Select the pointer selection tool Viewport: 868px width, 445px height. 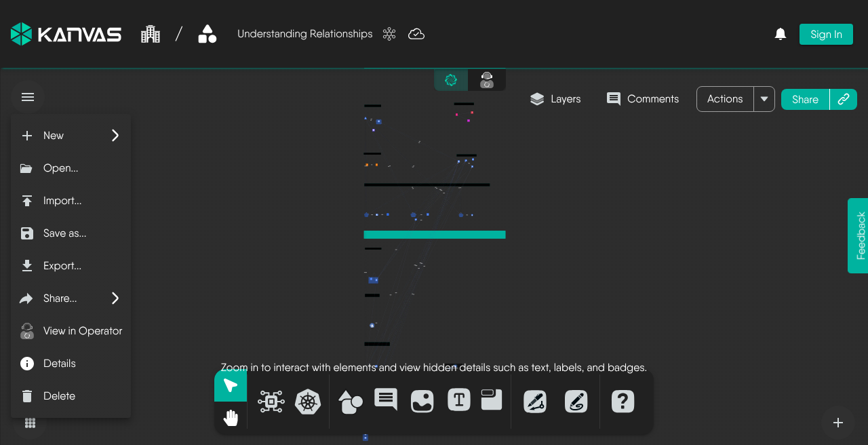tap(231, 386)
